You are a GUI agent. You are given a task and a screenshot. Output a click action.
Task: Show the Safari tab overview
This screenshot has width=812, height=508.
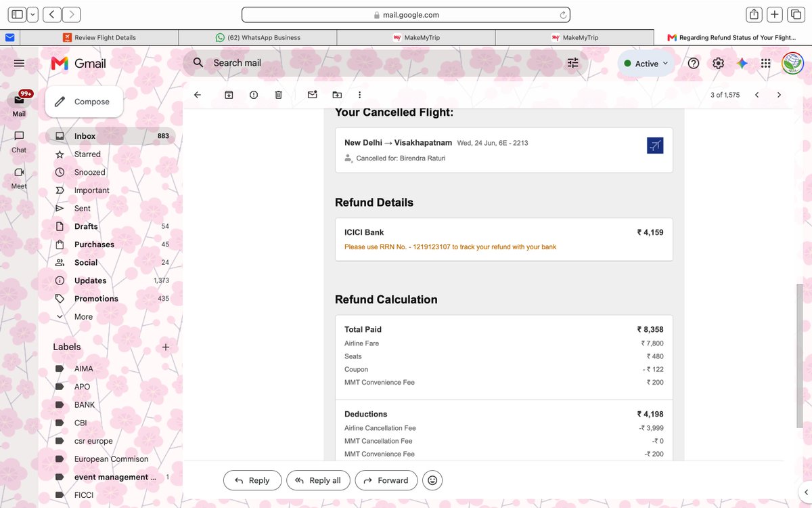pos(796,14)
